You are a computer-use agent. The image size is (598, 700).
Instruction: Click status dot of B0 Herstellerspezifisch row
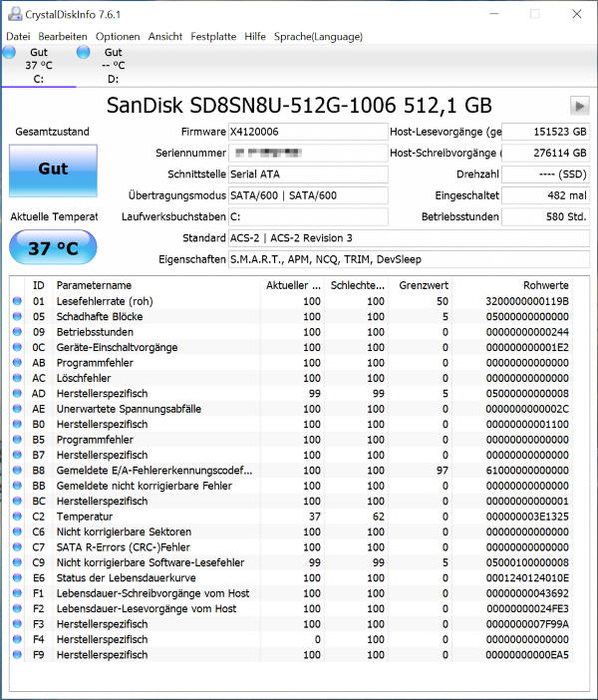point(17,424)
